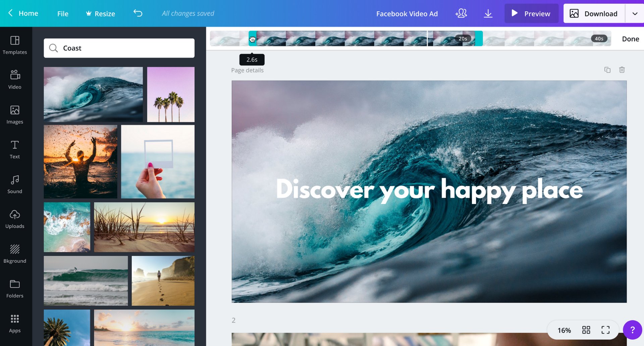Click the undo arrow icon
Viewport: 644px width, 346px height.
point(138,13)
